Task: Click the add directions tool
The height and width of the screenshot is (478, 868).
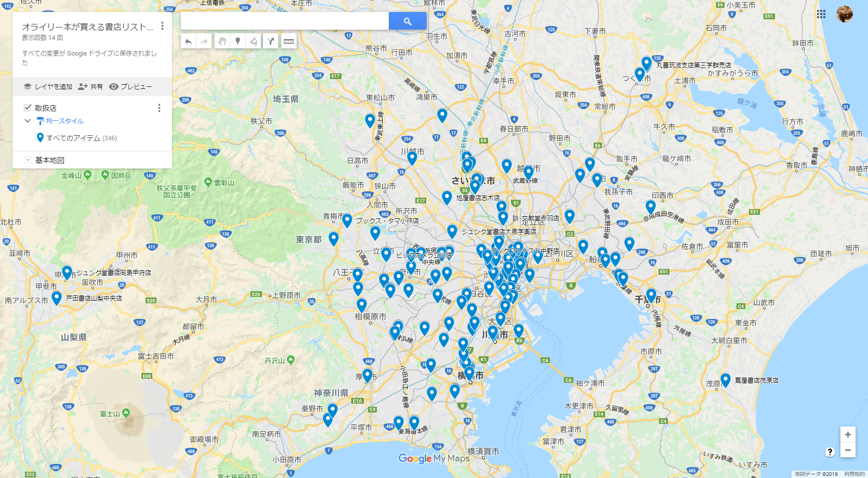Action: [271, 41]
